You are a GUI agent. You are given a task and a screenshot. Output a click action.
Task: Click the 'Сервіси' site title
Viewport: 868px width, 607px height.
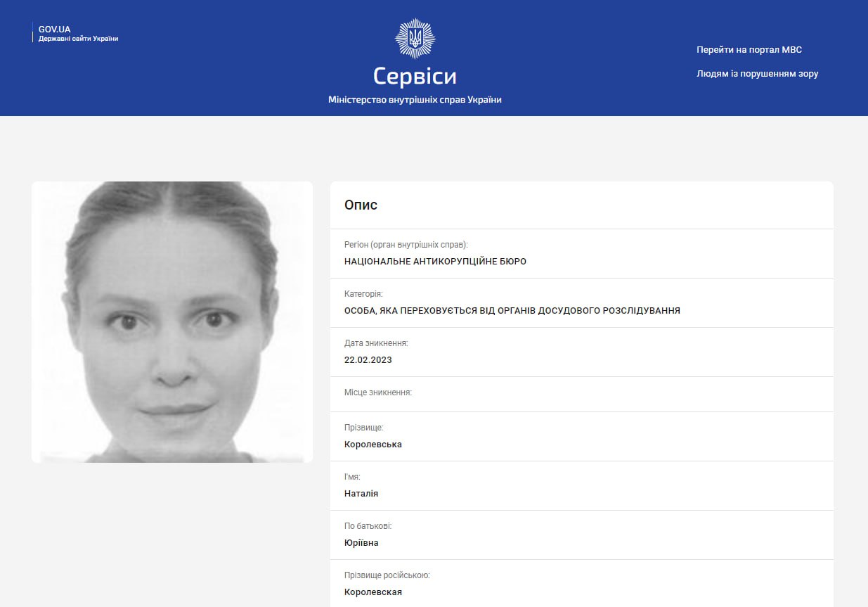[415, 76]
